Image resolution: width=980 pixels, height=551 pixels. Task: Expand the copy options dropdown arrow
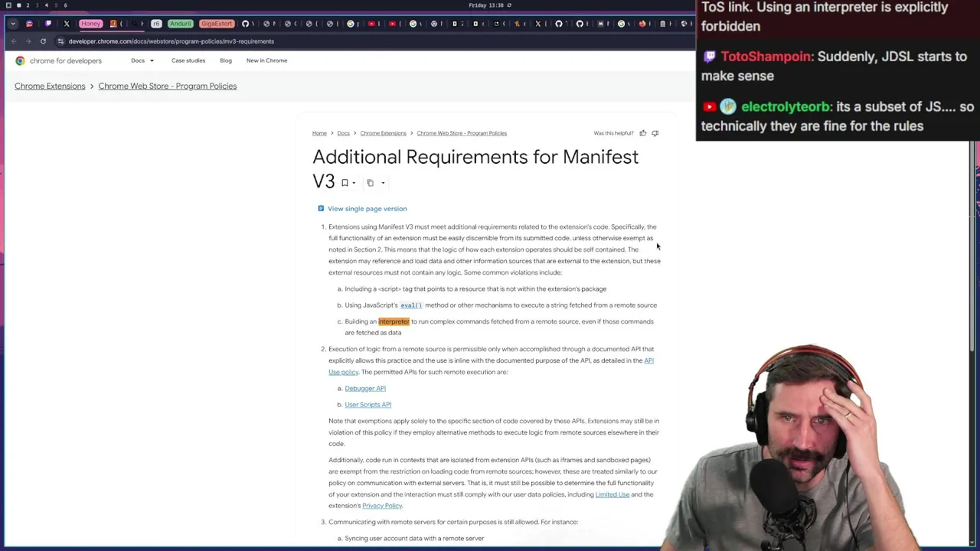click(383, 183)
